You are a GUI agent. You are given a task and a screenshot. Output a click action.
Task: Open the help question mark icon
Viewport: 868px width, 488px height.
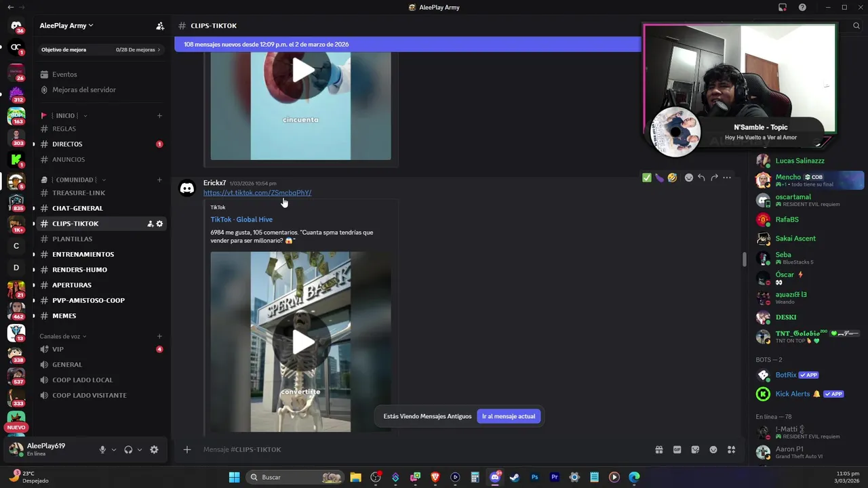tap(802, 7)
